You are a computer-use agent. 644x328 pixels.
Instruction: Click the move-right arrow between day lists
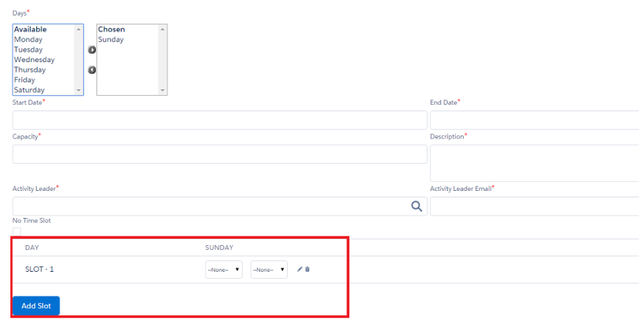tap(92, 50)
